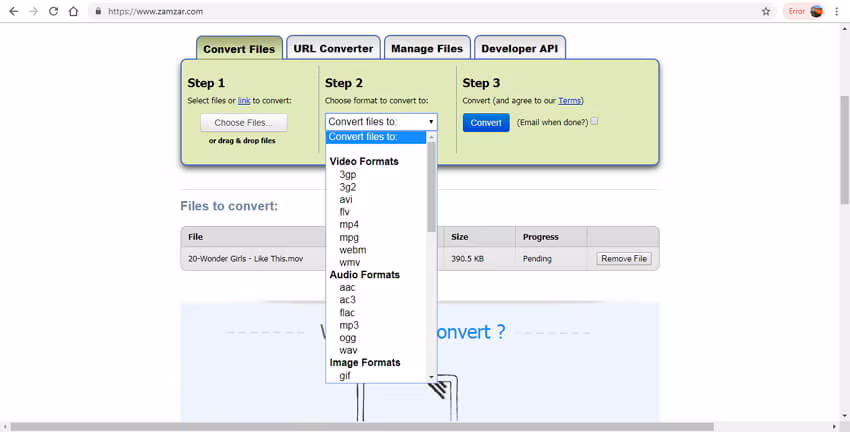Reload the page with refresh icon
This screenshot has width=850, height=432.
point(53,11)
